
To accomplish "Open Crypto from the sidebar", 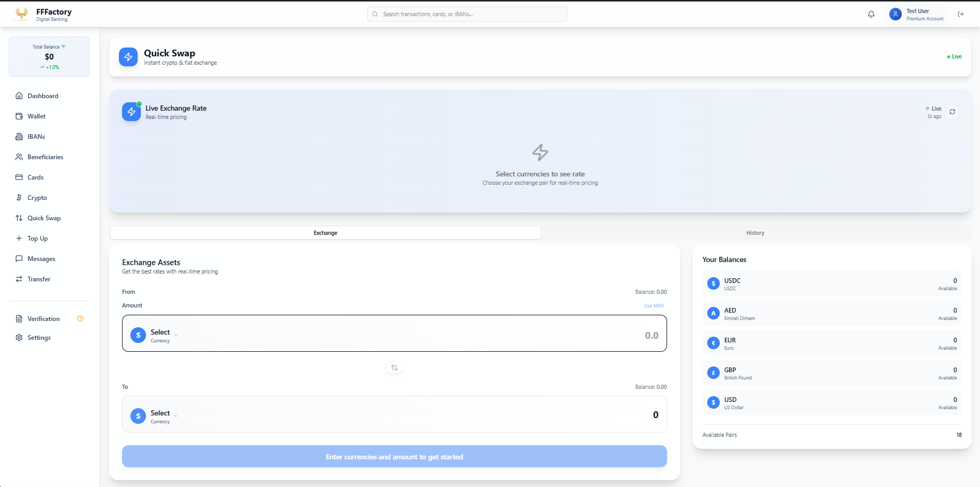I will (37, 198).
